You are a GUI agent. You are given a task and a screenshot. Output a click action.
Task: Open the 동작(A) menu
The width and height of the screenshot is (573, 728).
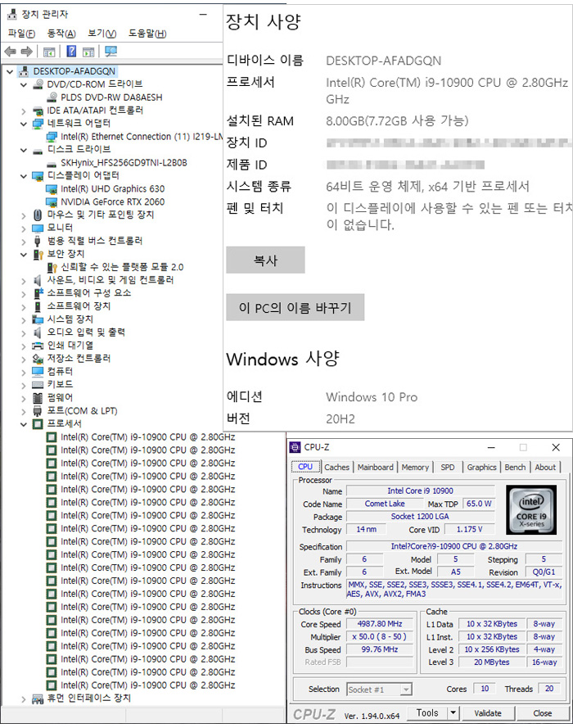61,34
